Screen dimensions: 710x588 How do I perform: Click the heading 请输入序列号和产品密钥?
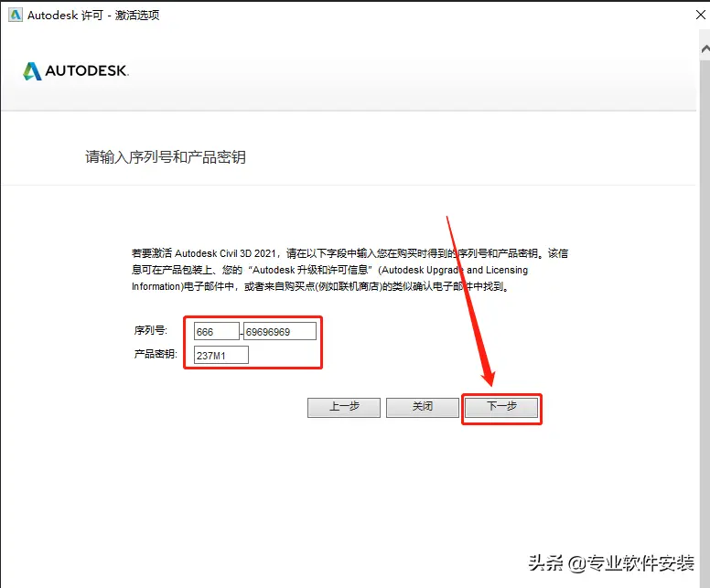[x=166, y=157]
